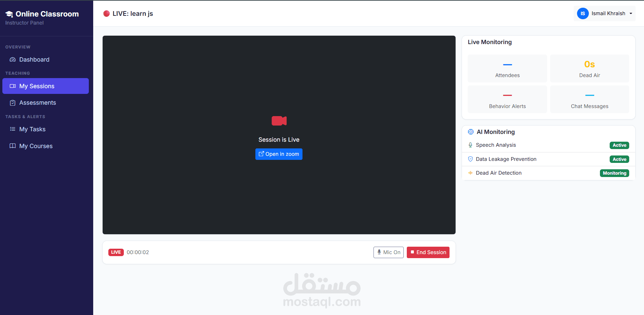Click the My Tasks list icon
The image size is (644, 315).
pos(13,129)
